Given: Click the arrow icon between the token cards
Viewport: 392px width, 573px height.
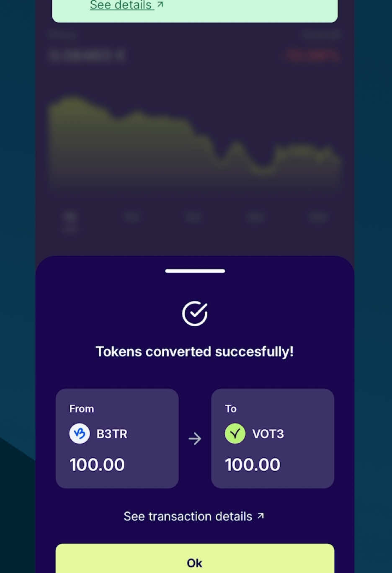Looking at the screenshot, I should (x=194, y=439).
